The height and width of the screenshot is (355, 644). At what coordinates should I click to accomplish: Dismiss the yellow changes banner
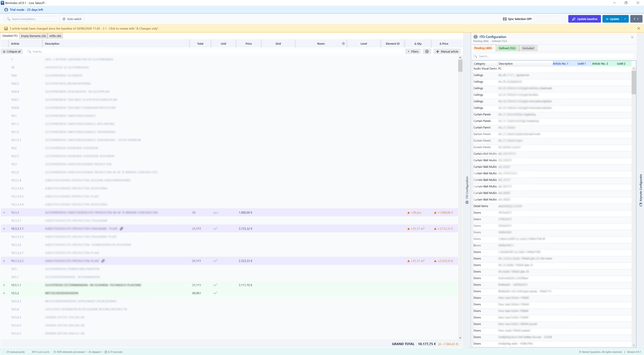pyautogui.click(x=638, y=29)
